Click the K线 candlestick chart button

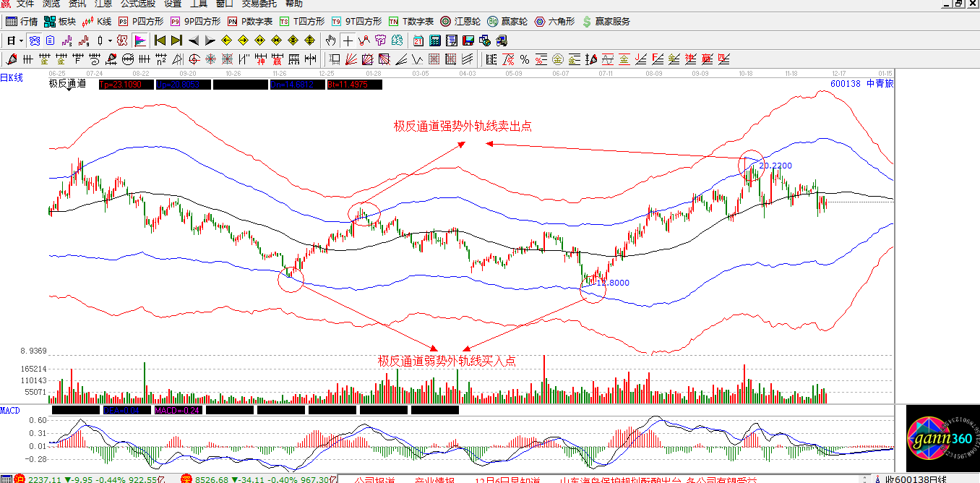[97, 22]
